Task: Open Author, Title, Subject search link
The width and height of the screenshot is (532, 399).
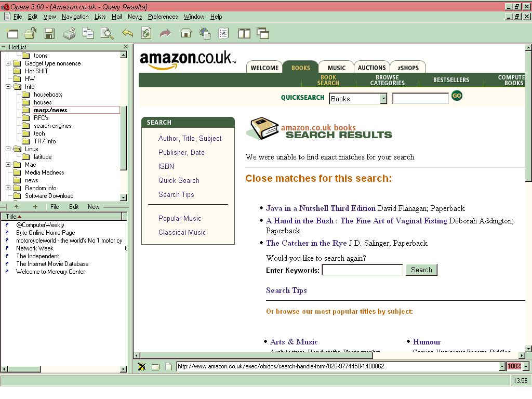Action: (x=190, y=138)
